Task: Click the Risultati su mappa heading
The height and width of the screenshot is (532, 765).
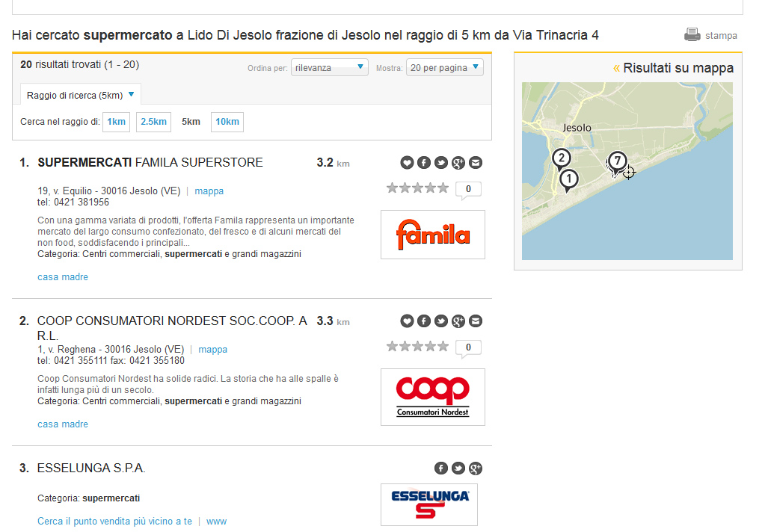Action: click(x=678, y=68)
